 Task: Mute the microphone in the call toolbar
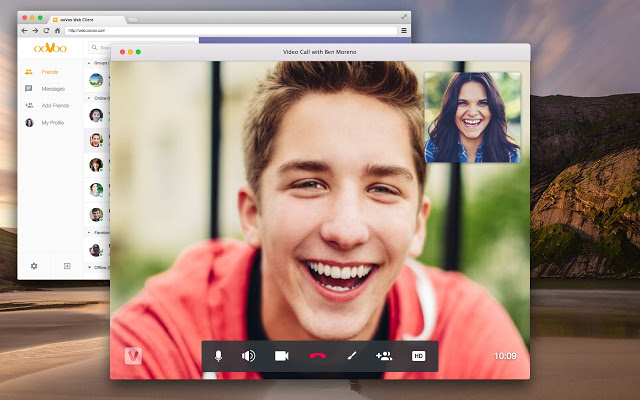click(218, 356)
